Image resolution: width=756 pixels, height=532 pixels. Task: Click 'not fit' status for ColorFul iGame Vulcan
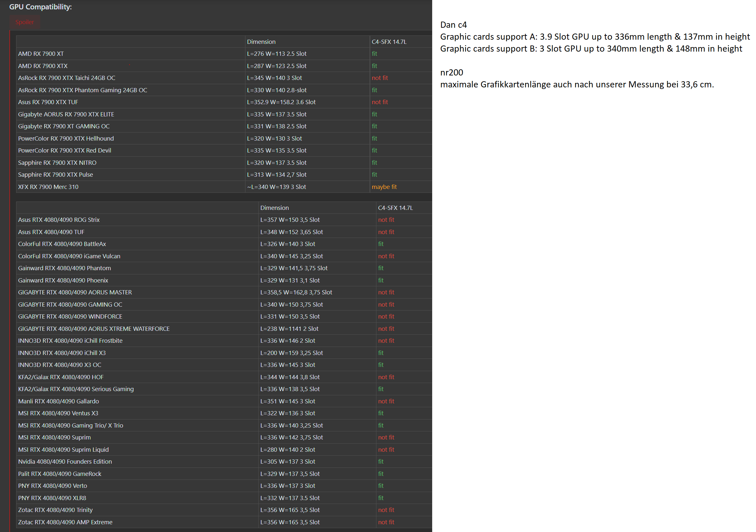pyautogui.click(x=386, y=256)
